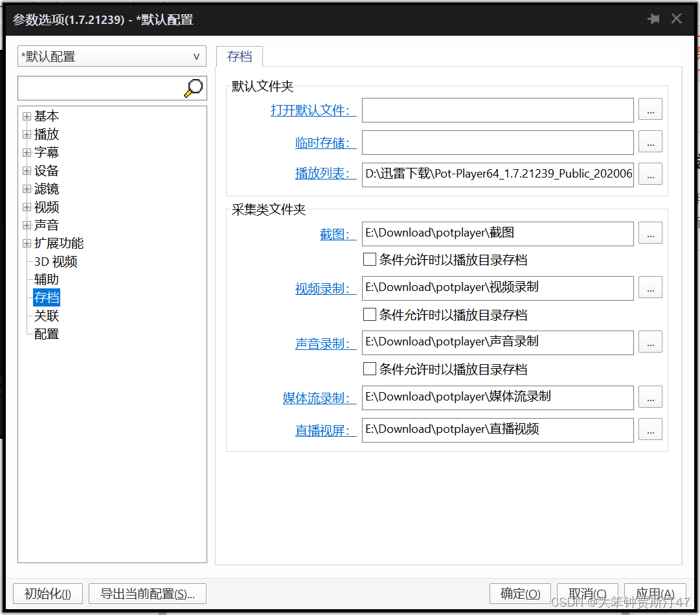Select 关联 in the settings tree
Image resolution: width=700 pixels, height=615 pixels.
point(46,316)
